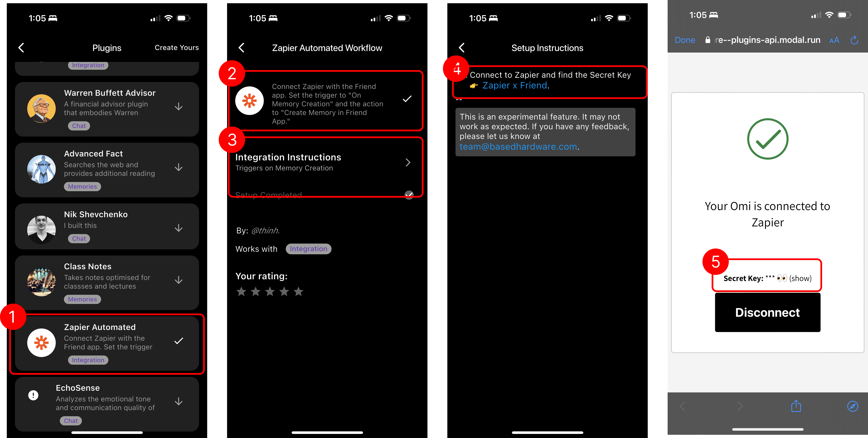Click Create Yours menu option
The height and width of the screenshot is (438, 868).
176,47
